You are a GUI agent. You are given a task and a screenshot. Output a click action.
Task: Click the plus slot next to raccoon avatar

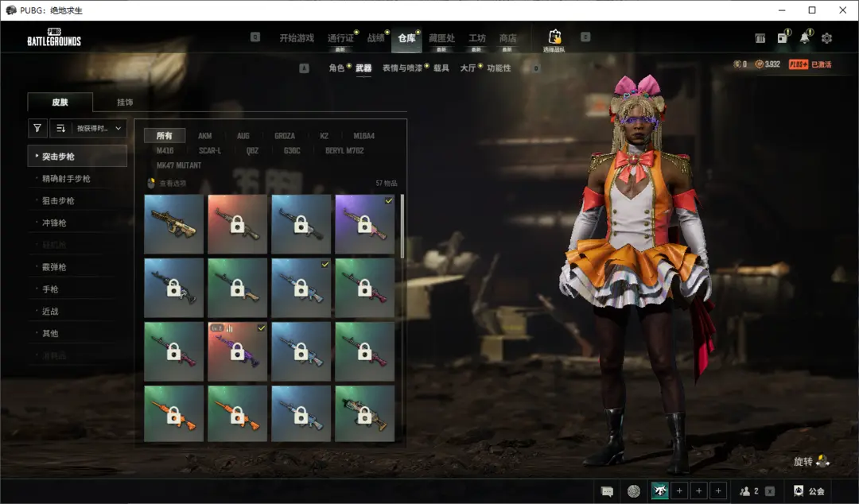(x=679, y=490)
